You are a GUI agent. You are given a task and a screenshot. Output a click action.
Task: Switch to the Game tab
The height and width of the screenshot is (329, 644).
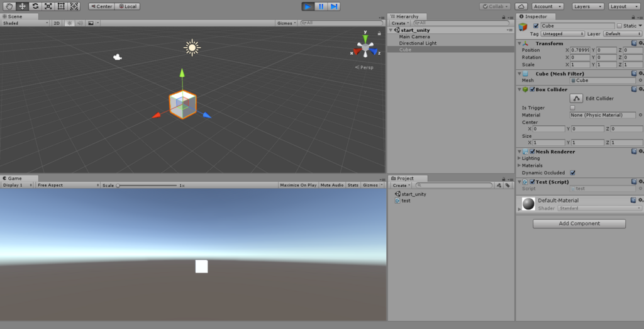pyautogui.click(x=19, y=178)
